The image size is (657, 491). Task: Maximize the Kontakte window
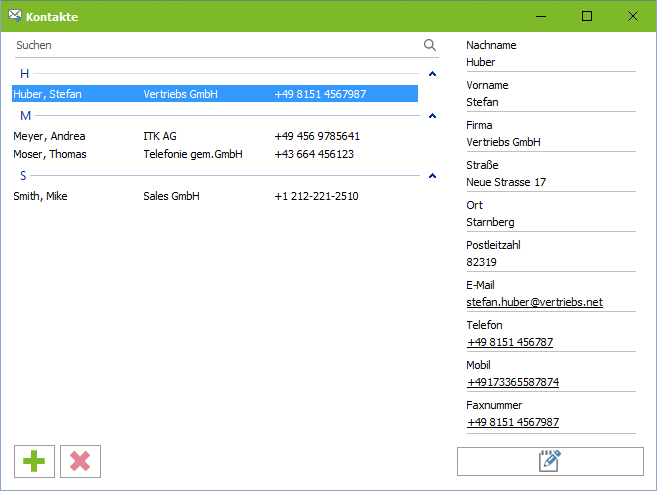pos(587,16)
